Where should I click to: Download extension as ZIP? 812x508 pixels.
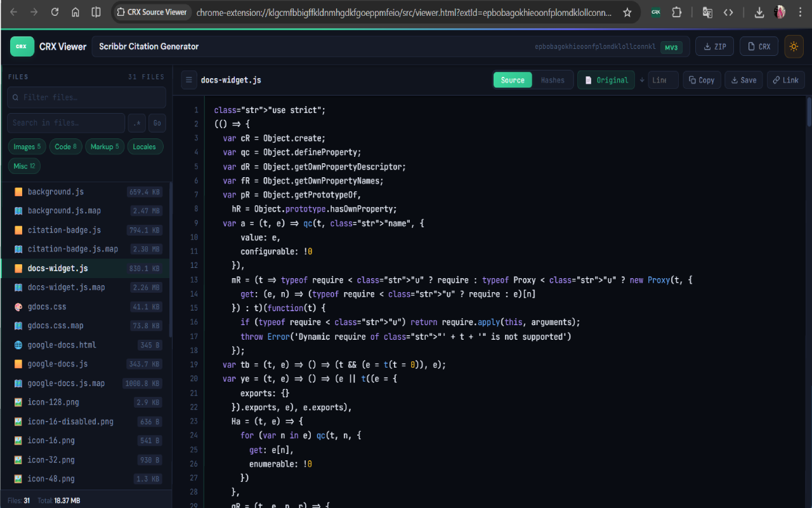pos(715,46)
